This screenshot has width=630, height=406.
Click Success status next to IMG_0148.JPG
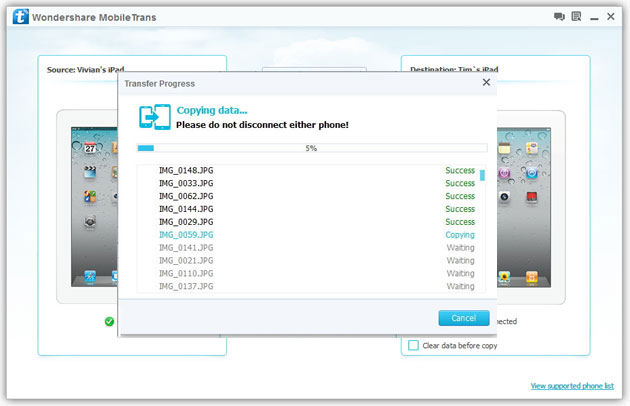tap(460, 170)
